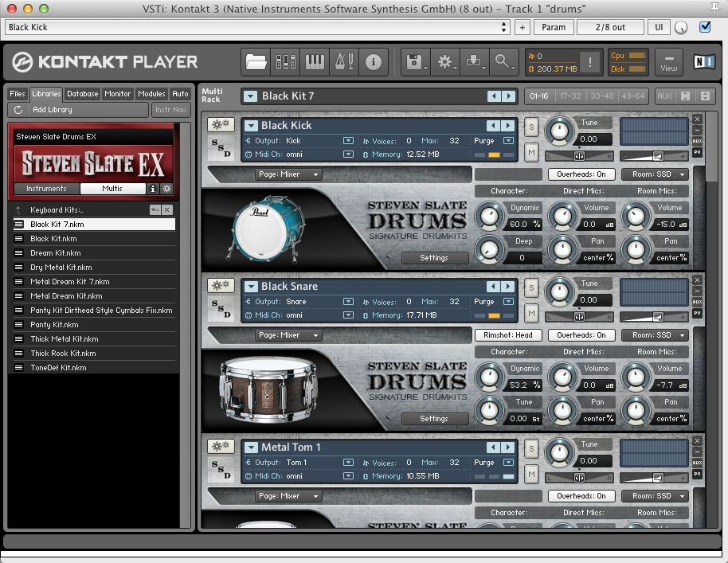Viewport: 728px width, 563px height.
Task: Select Thick Rock Kit.nkm in list
Action: 94,354
